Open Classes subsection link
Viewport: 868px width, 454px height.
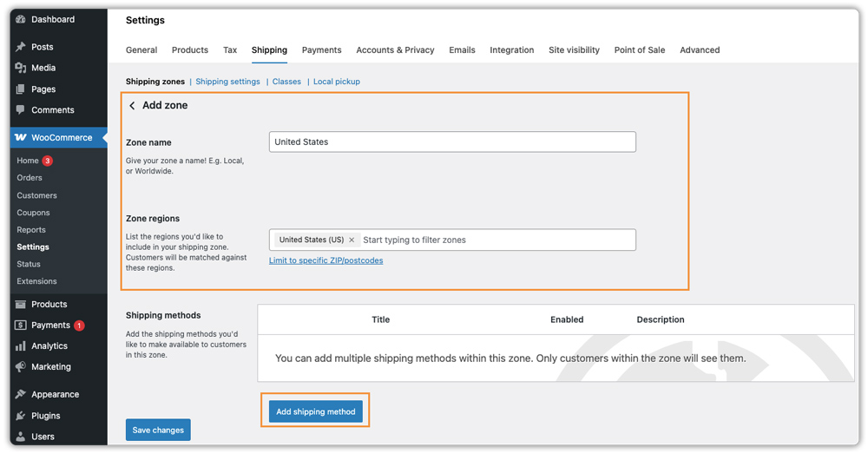pos(286,82)
